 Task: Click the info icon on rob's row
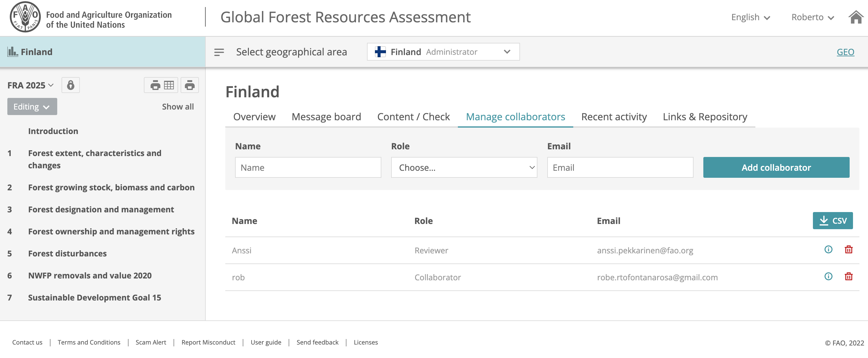coord(828,277)
